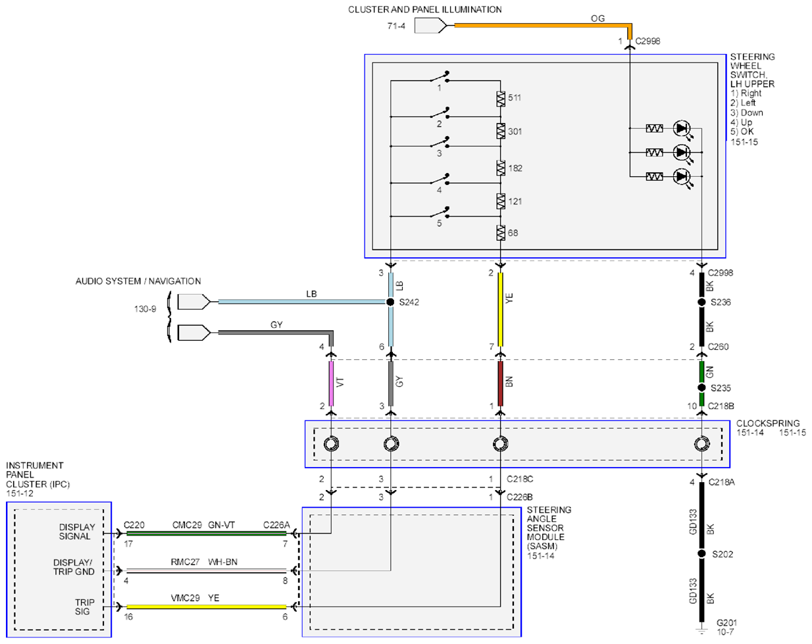Click the orange OG wire
The height and width of the screenshot is (644, 812).
(x=543, y=26)
